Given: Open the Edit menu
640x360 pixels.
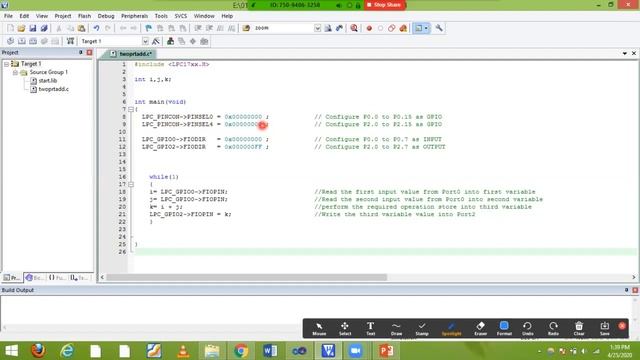Looking at the screenshot, I should tap(24, 16).
